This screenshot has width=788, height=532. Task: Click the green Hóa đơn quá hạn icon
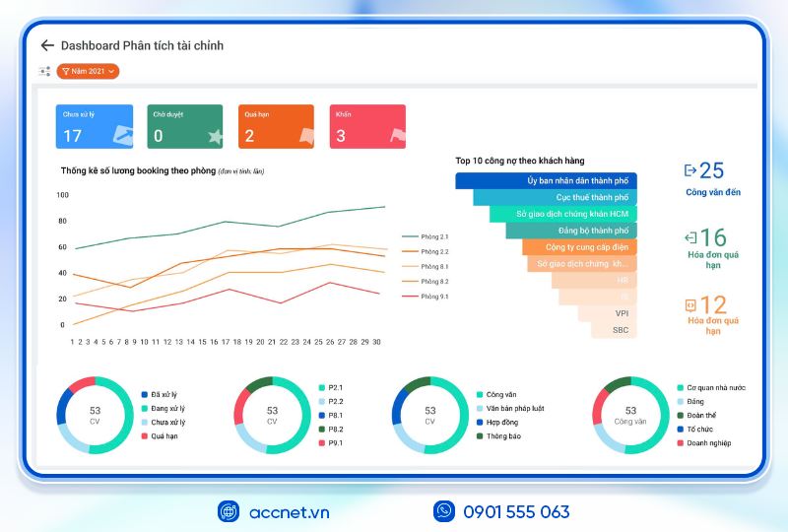[x=689, y=237]
